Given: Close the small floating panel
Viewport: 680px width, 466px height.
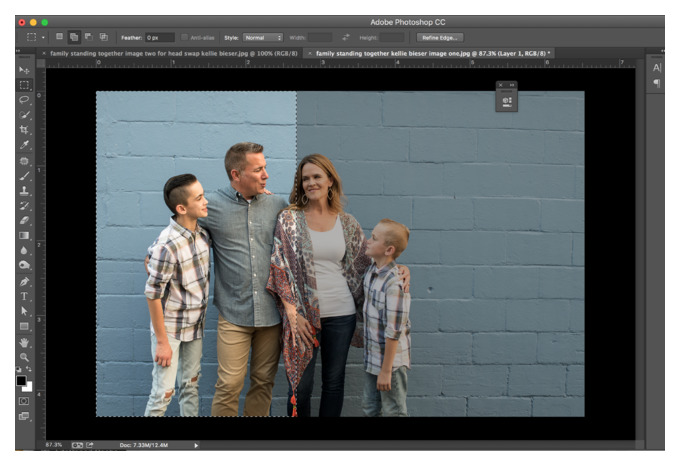Looking at the screenshot, I should click(500, 85).
